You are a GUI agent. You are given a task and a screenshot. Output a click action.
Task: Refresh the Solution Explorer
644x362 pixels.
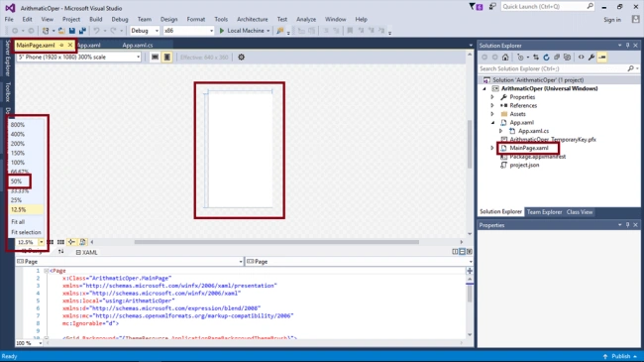tap(546, 58)
